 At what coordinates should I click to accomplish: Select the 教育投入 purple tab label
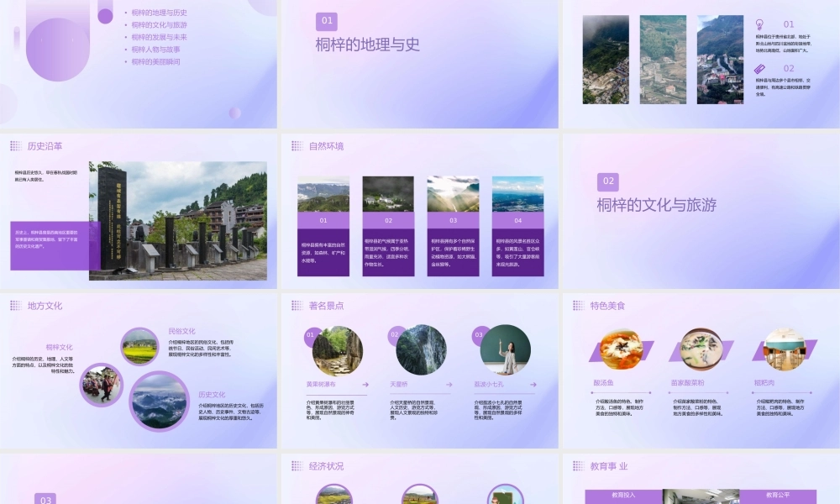(623, 496)
